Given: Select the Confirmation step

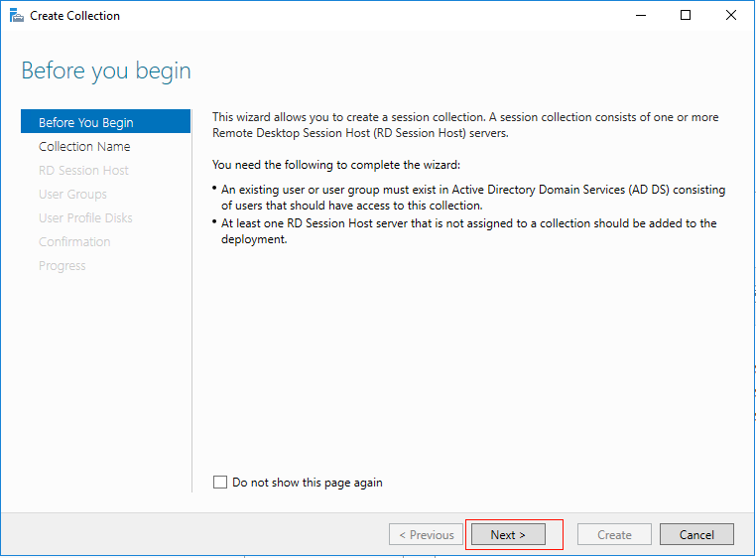Looking at the screenshot, I should tap(74, 242).
